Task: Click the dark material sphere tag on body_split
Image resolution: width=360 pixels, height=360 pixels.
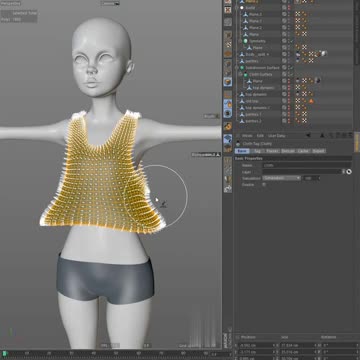Action: (298, 54)
